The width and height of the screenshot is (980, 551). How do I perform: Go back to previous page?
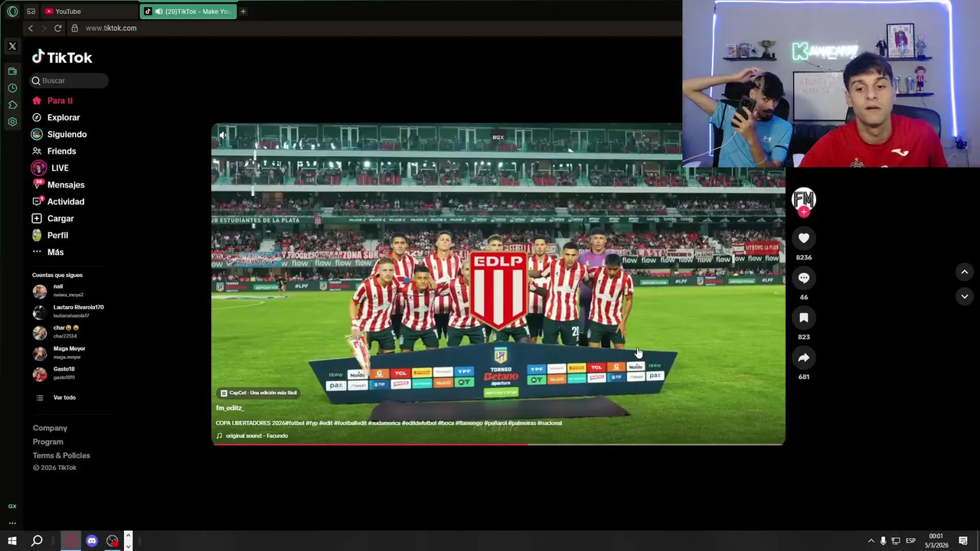31,28
